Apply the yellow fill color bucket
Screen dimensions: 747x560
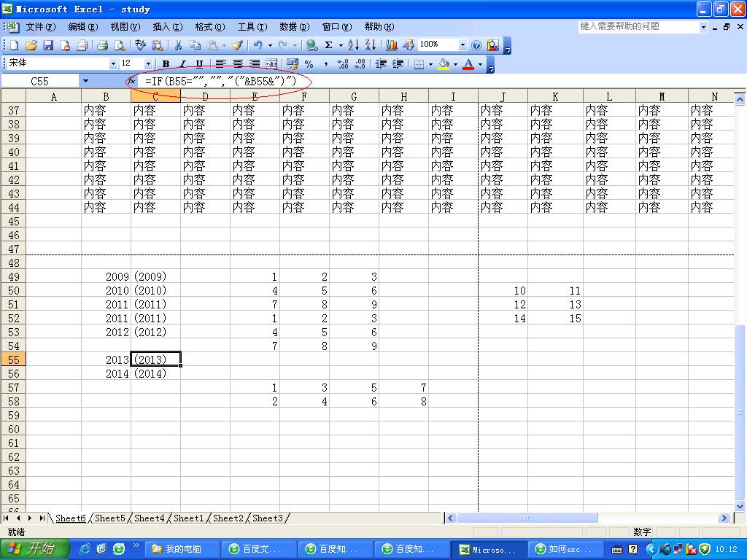point(444,64)
